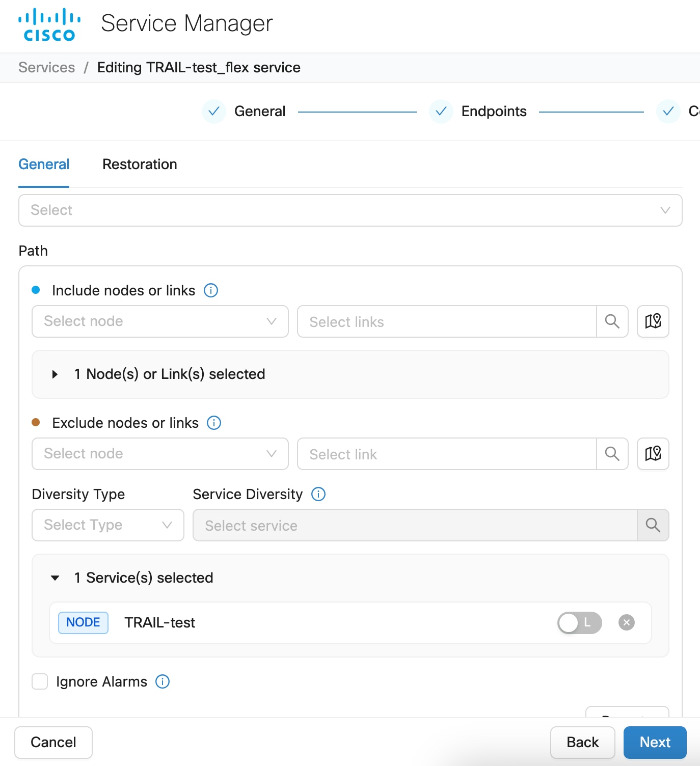
Task: Click the Next button
Action: point(655,743)
